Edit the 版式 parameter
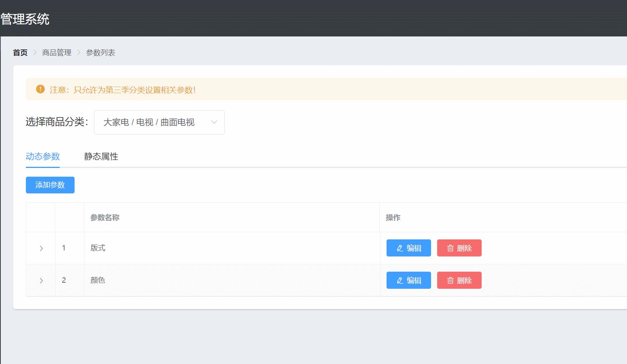627x364 pixels. (x=409, y=248)
